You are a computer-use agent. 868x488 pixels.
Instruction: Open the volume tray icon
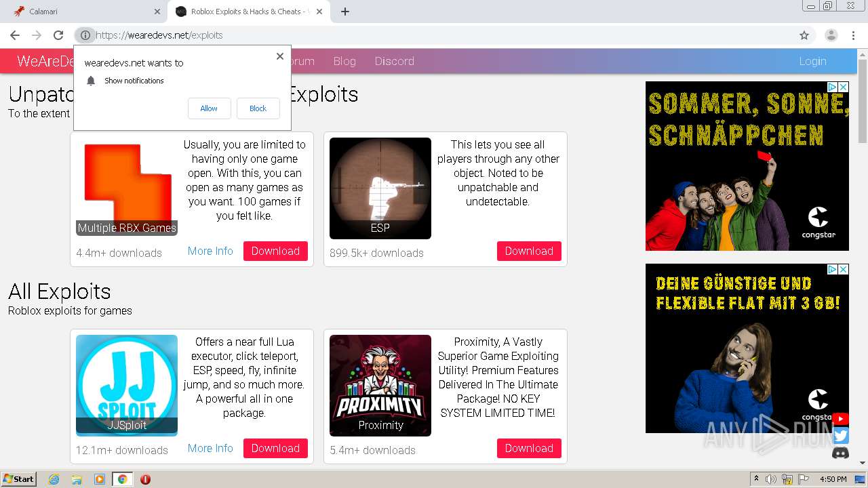771,479
